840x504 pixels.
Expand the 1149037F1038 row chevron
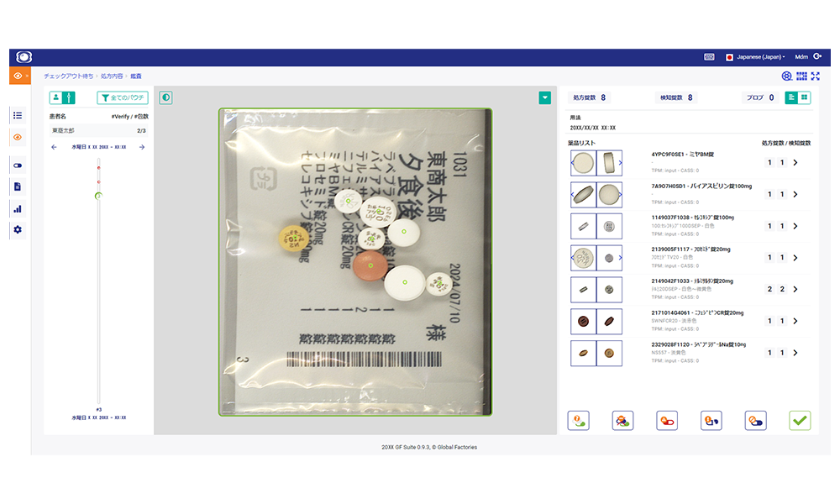point(795,226)
